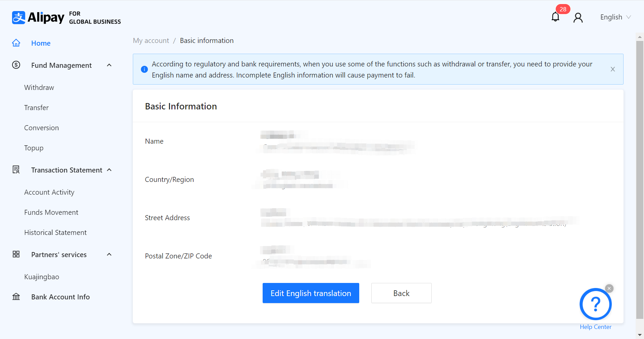Click the Bank Account Info bank icon
644x339 pixels.
[16, 297]
